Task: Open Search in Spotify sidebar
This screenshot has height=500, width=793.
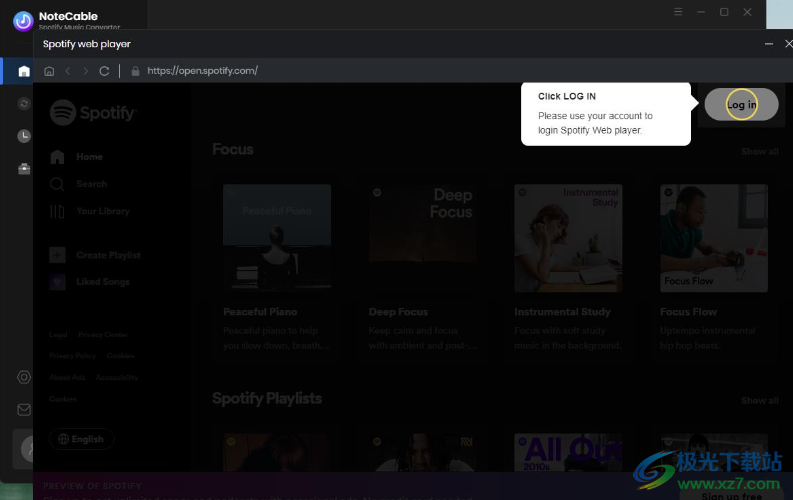Action: (92, 184)
